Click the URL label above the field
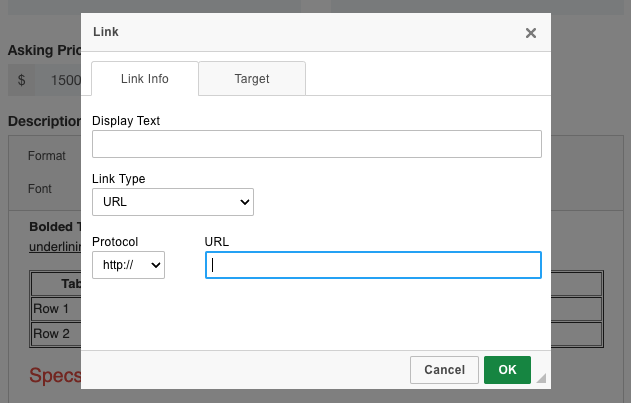This screenshot has width=631, height=403. (217, 242)
